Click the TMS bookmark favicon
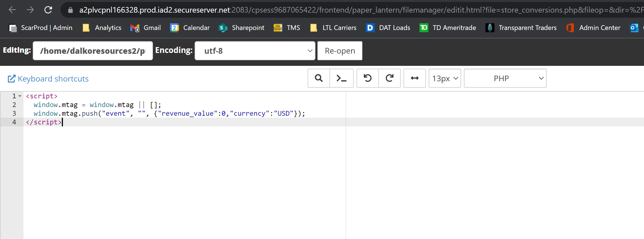This screenshot has height=239, width=644. (x=278, y=28)
